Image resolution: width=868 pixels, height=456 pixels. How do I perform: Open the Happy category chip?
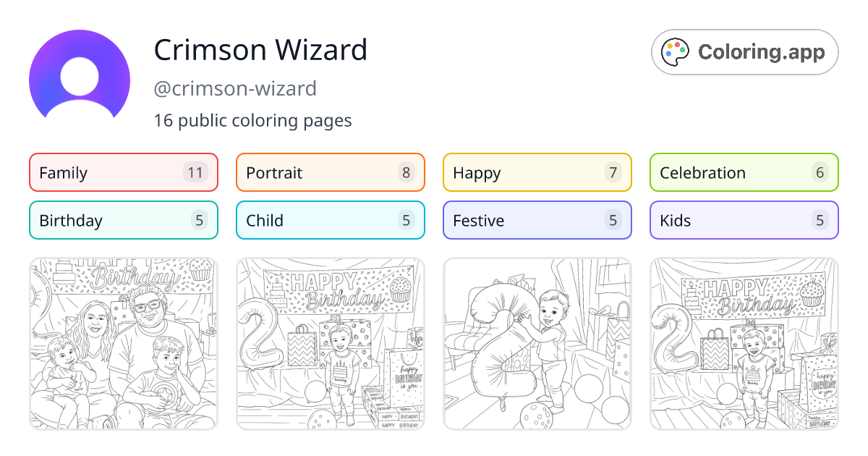(x=537, y=172)
